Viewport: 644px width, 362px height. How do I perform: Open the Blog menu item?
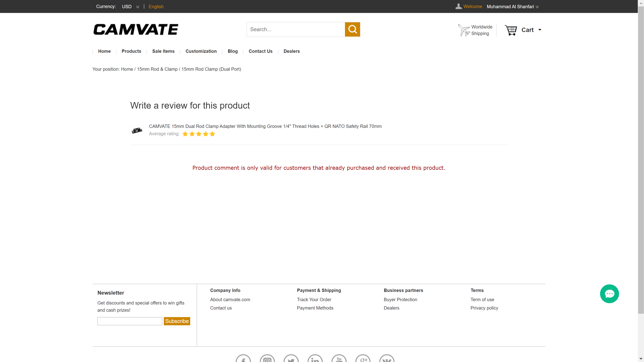click(x=232, y=51)
